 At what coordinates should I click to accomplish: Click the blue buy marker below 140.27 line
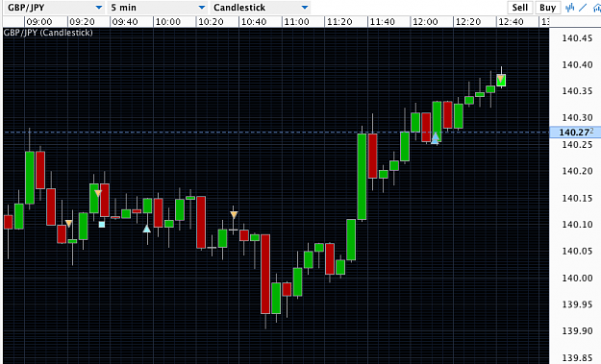[435, 137]
